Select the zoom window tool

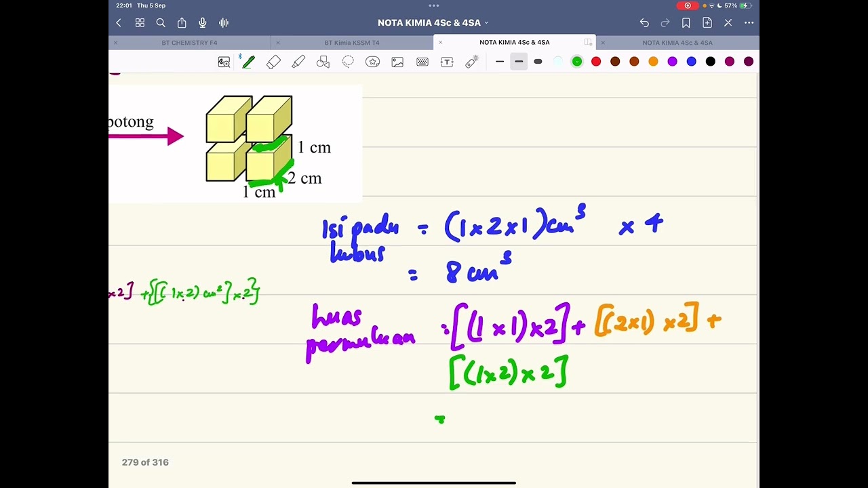click(224, 62)
